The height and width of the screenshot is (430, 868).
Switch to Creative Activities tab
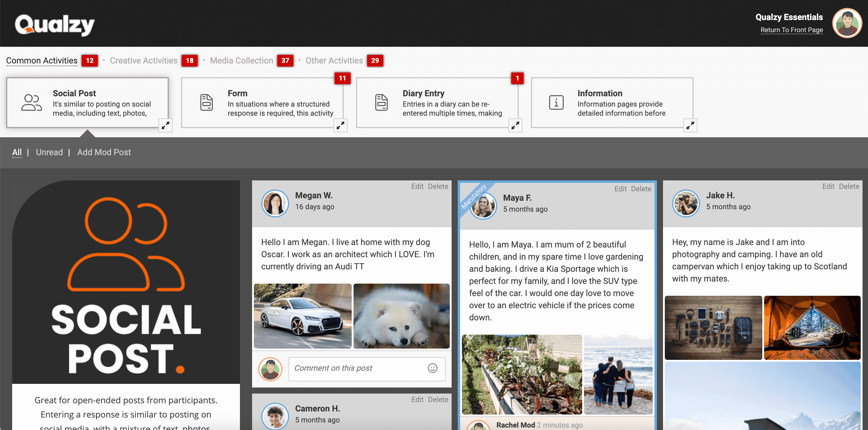tap(144, 61)
